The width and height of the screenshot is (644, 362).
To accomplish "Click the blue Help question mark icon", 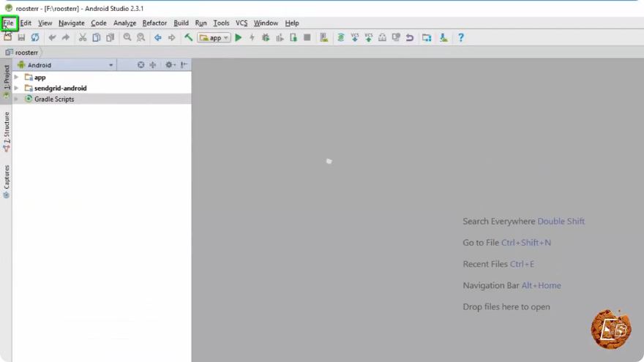I will coord(461,38).
